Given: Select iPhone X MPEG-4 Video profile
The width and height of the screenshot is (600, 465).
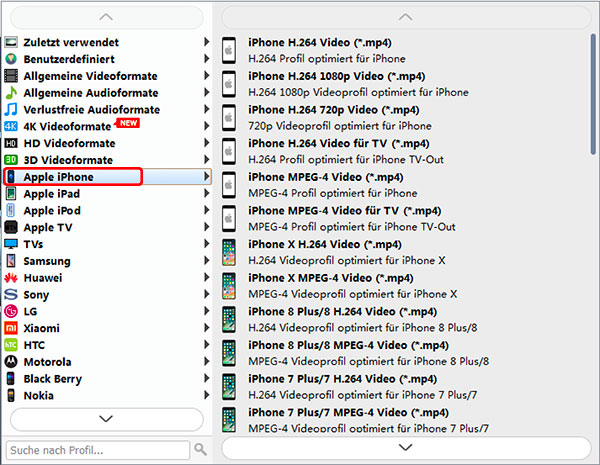Looking at the screenshot, I should click(405, 286).
